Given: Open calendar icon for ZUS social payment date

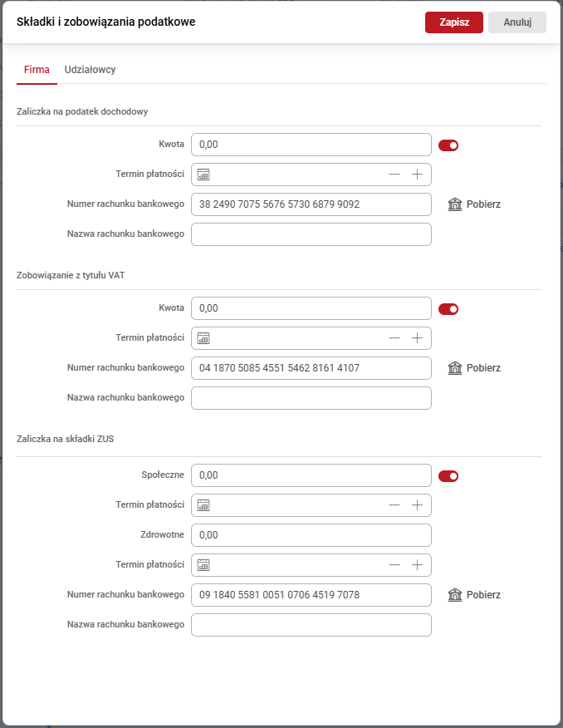Looking at the screenshot, I should pos(204,505).
